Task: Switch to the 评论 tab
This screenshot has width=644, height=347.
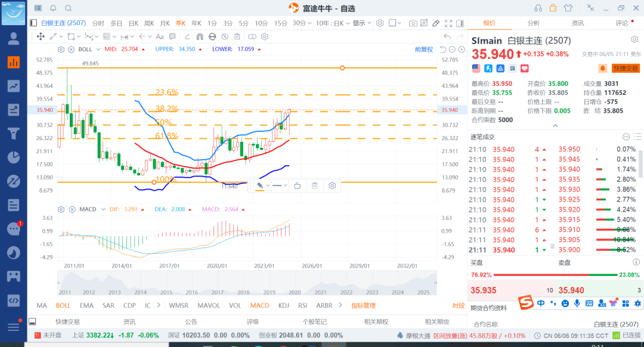Action: point(621,23)
